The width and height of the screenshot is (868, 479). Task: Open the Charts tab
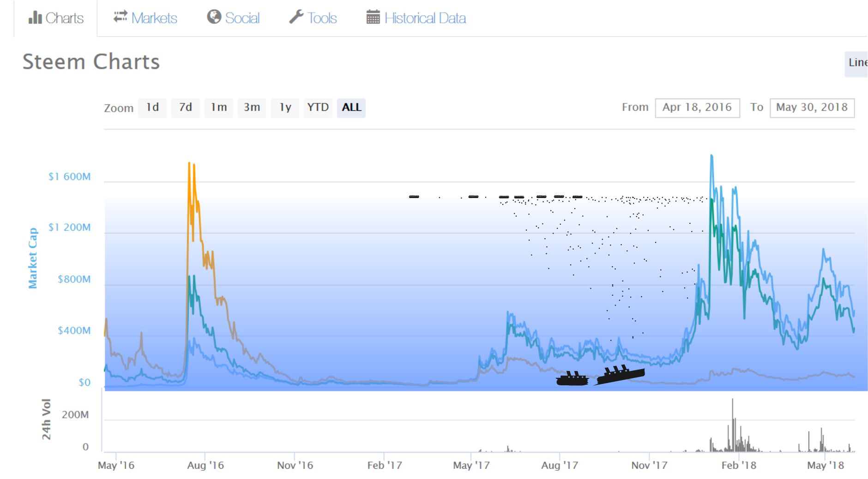coord(56,18)
